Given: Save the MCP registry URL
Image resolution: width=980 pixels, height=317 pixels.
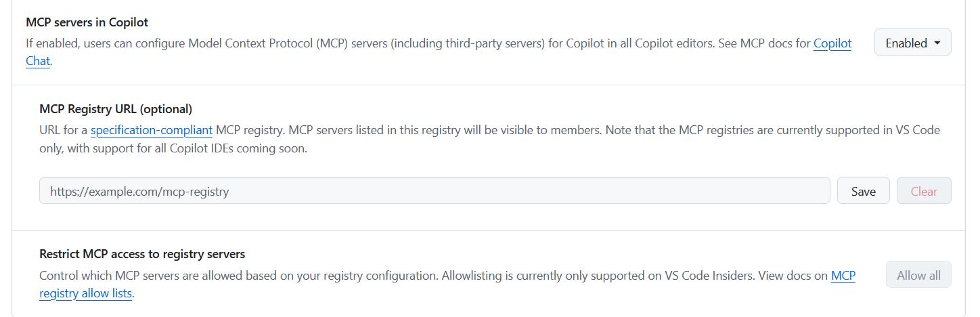Looking at the screenshot, I should pos(863,191).
